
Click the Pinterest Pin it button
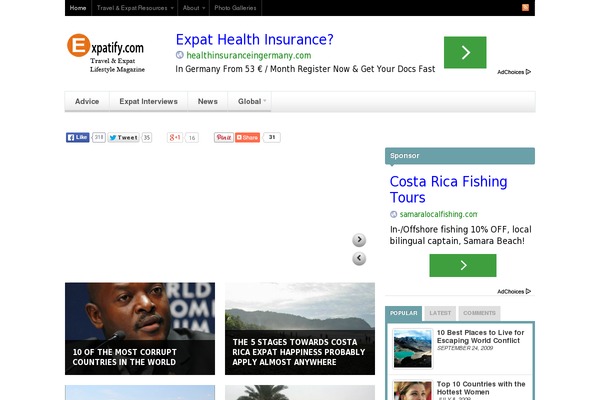pos(223,137)
